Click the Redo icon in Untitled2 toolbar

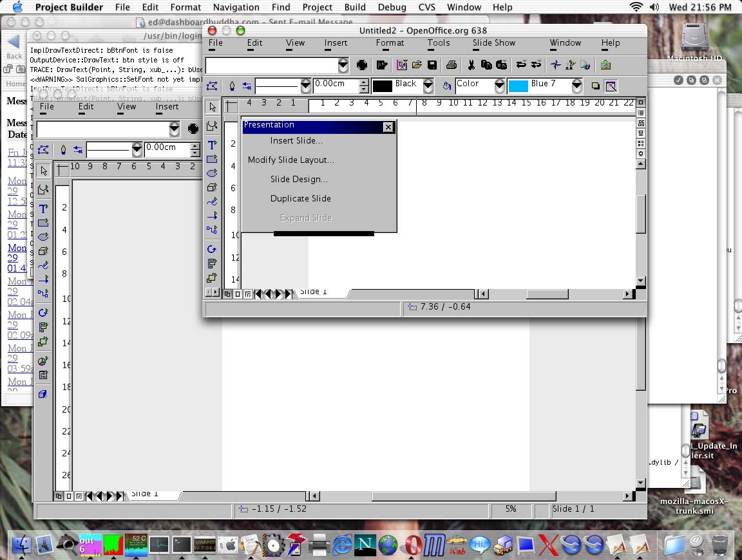pos(536,65)
